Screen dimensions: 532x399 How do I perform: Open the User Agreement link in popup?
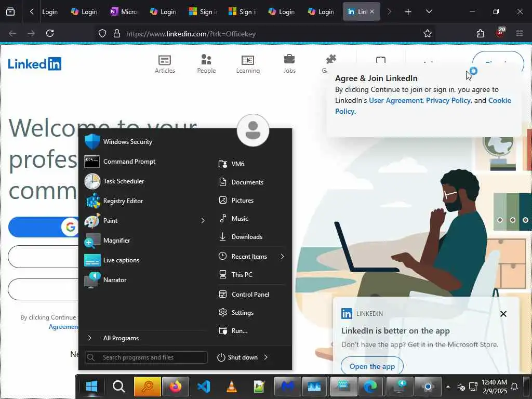click(x=395, y=100)
